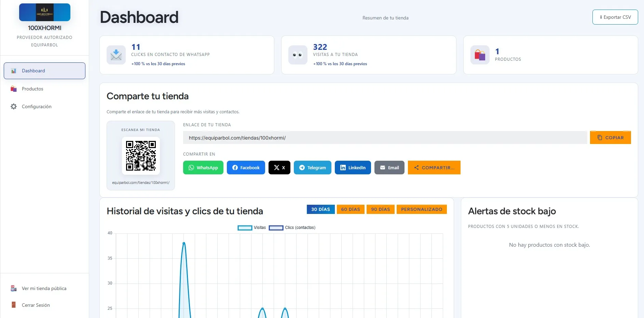644x318 pixels.
Task: Click the door icon next to Cerrar Sesión
Action: coord(14,305)
